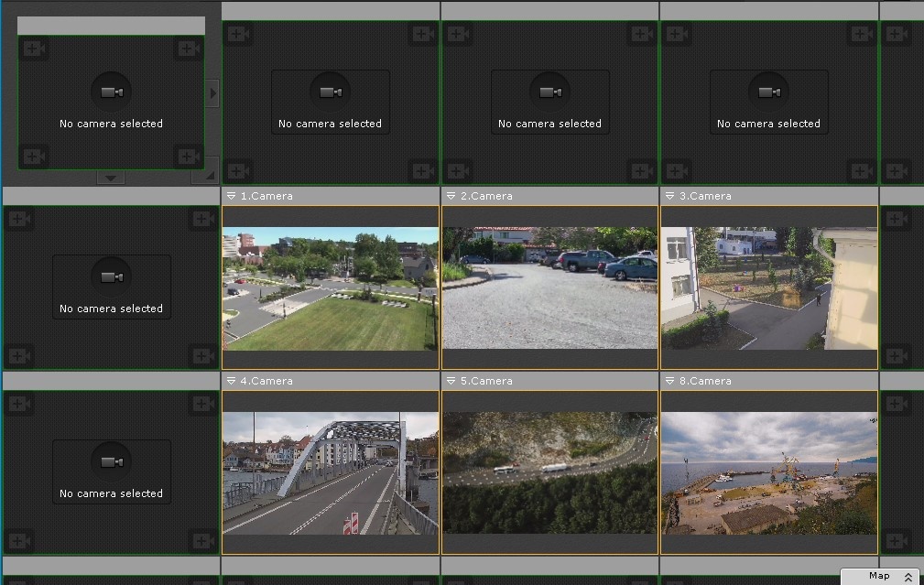Image resolution: width=924 pixels, height=585 pixels.
Task: Click the camera icon in the empty cell above 2.Camera
Action: point(549,92)
